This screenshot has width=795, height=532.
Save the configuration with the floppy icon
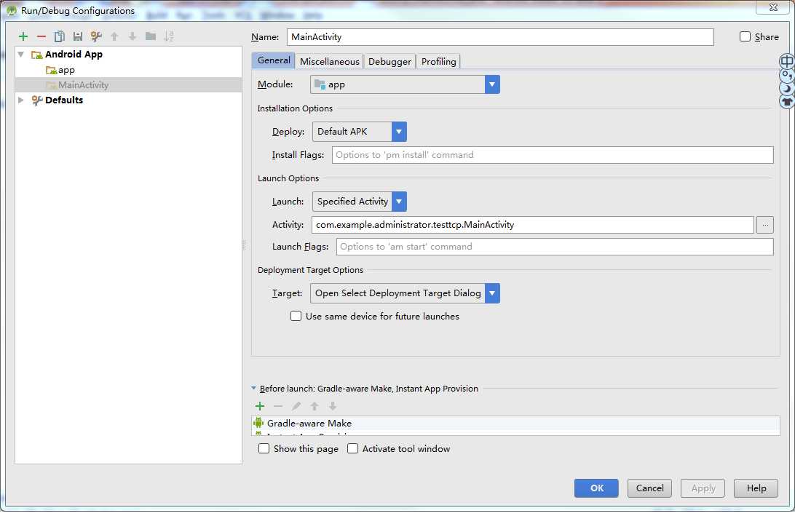point(78,36)
